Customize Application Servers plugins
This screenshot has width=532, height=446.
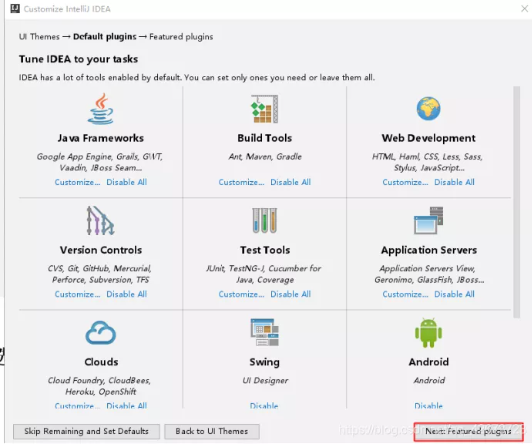[x=405, y=294]
